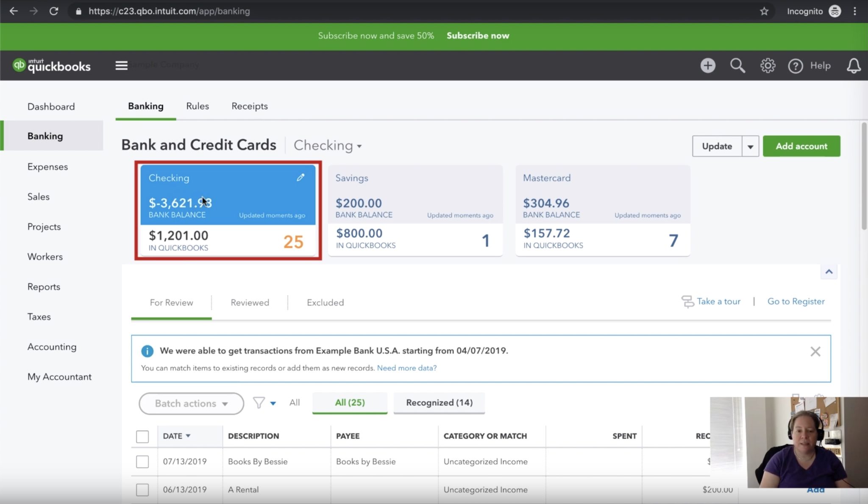Screen dimensions: 868x504
Task: Open Reports in the sidebar
Action: 44,287
